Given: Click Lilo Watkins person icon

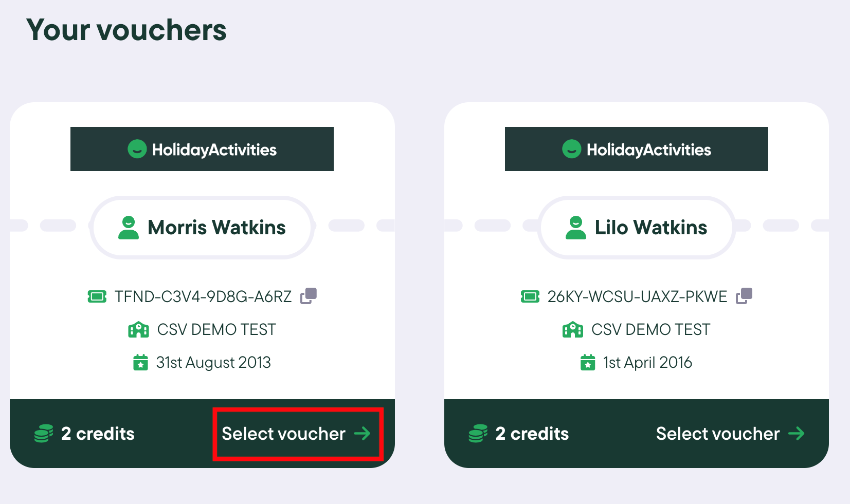Looking at the screenshot, I should coord(576,228).
